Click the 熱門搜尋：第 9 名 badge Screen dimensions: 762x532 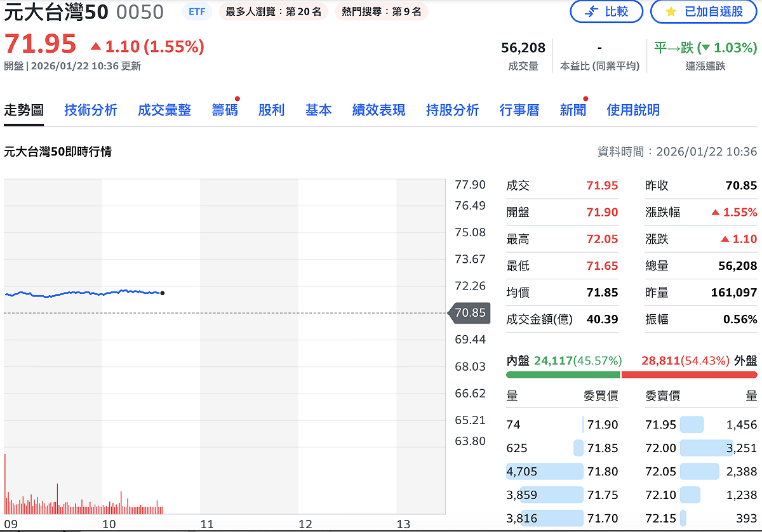382,11
